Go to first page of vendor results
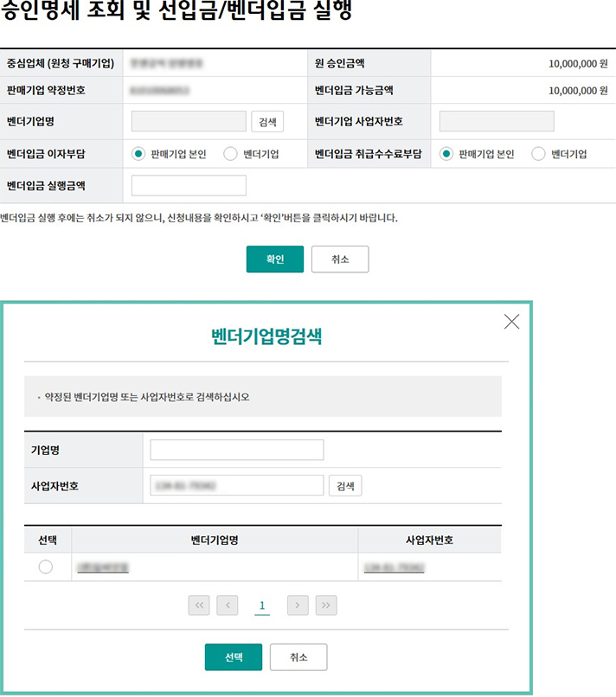This screenshot has width=616, height=697. point(199,605)
